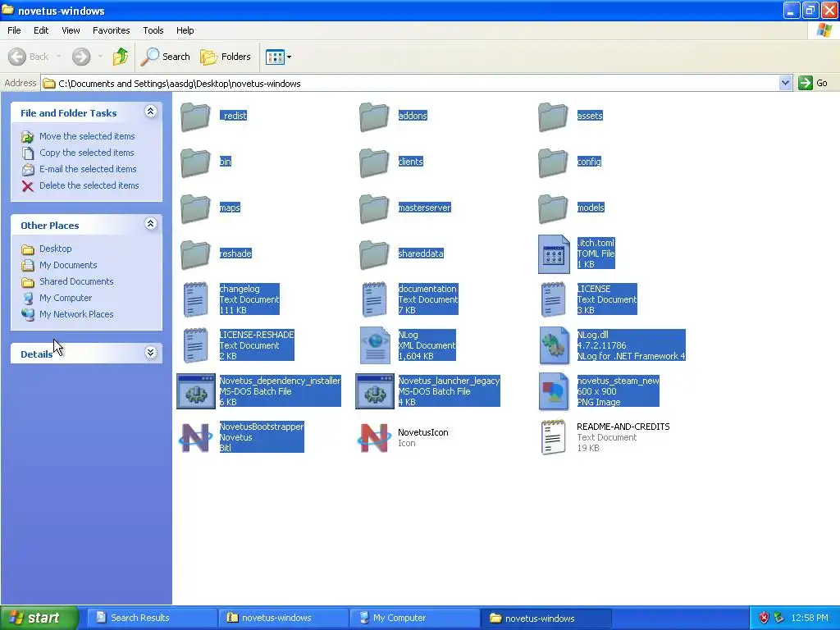Click the reshade folder icon
The width and height of the screenshot is (840, 630).
(x=195, y=254)
